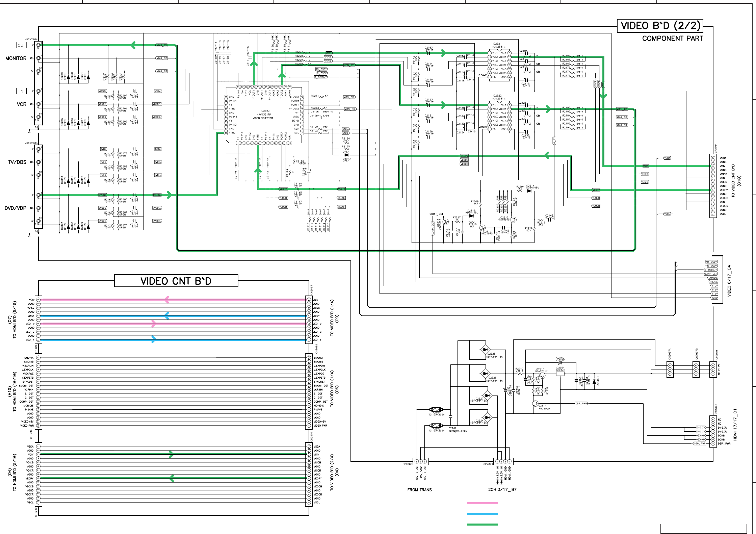Click the green legend line

click(482, 525)
